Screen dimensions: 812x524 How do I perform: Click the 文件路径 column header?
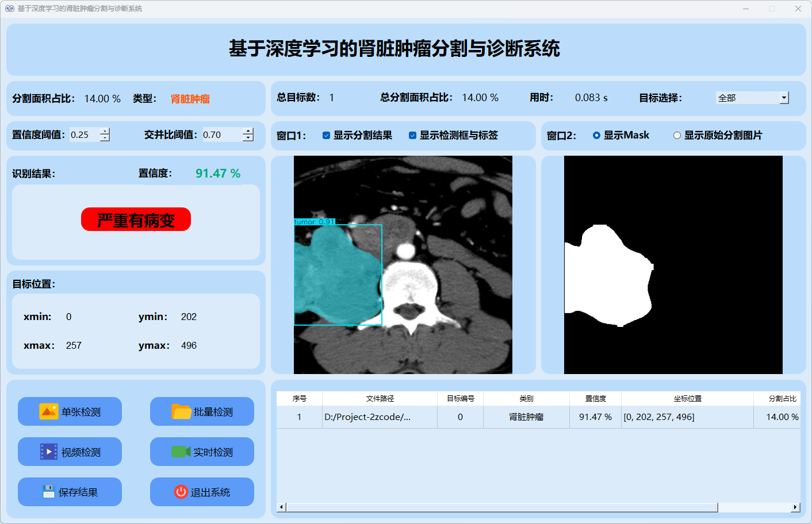380,399
